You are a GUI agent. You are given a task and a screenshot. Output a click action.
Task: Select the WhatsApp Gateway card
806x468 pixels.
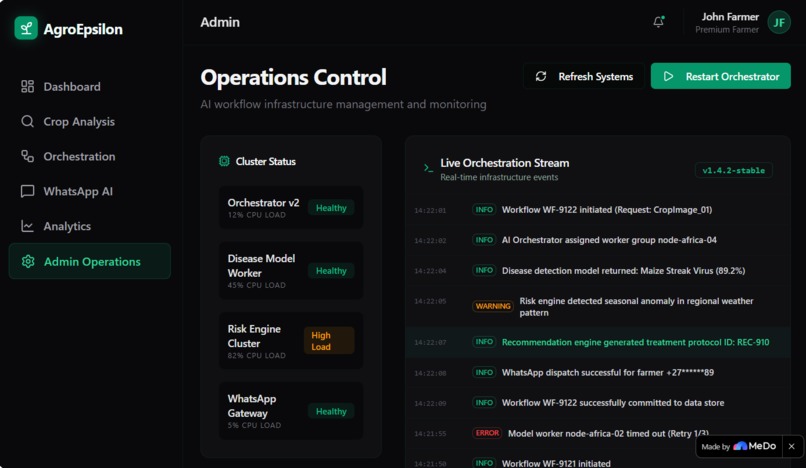291,410
